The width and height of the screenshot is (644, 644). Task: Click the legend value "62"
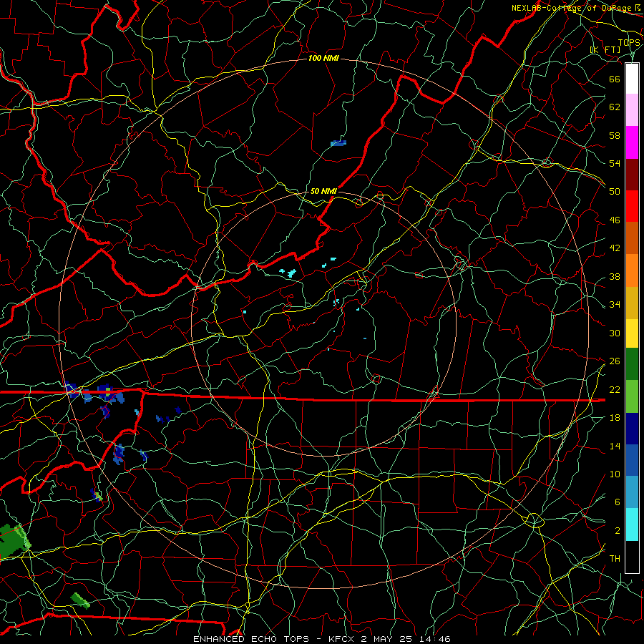[615, 107]
